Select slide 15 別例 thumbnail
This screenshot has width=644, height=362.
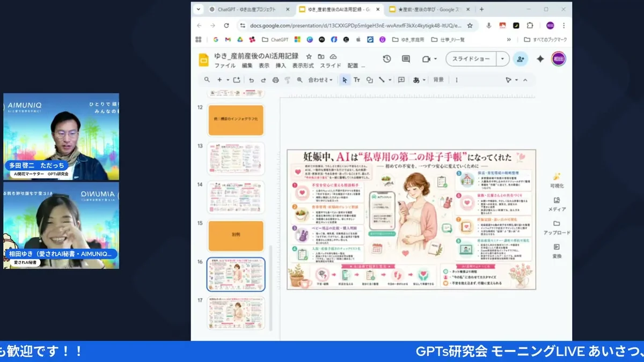236,236
